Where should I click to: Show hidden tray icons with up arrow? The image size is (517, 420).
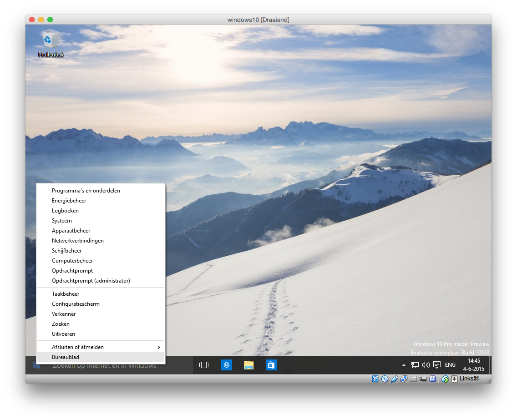(x=404, y=365)
